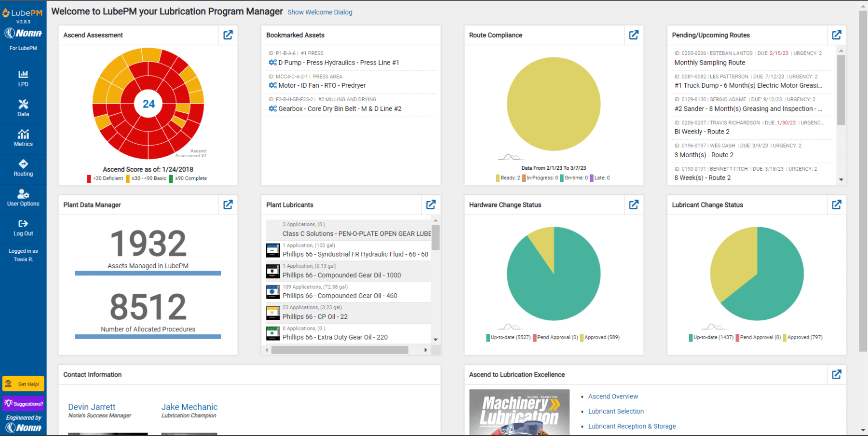Pop out the Pending/Upcoming Routes panel

(x=837, y=35)
